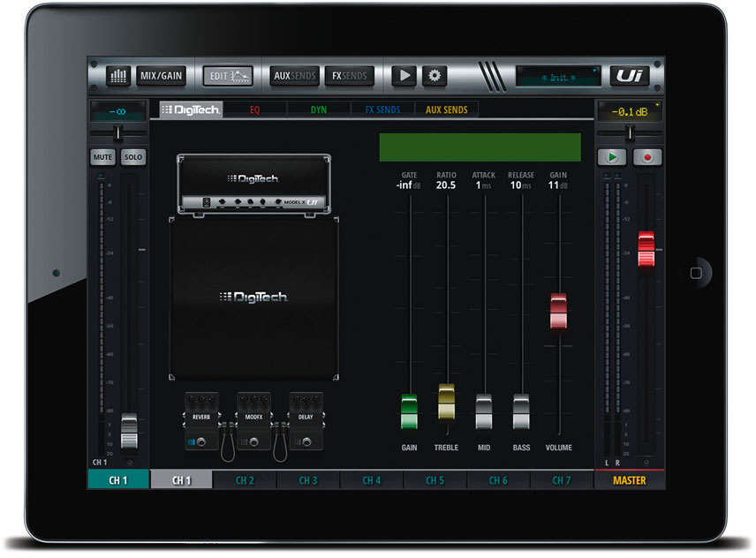Click the settings gear icon
The image size is (756, 558).
[x=434, y=76]
